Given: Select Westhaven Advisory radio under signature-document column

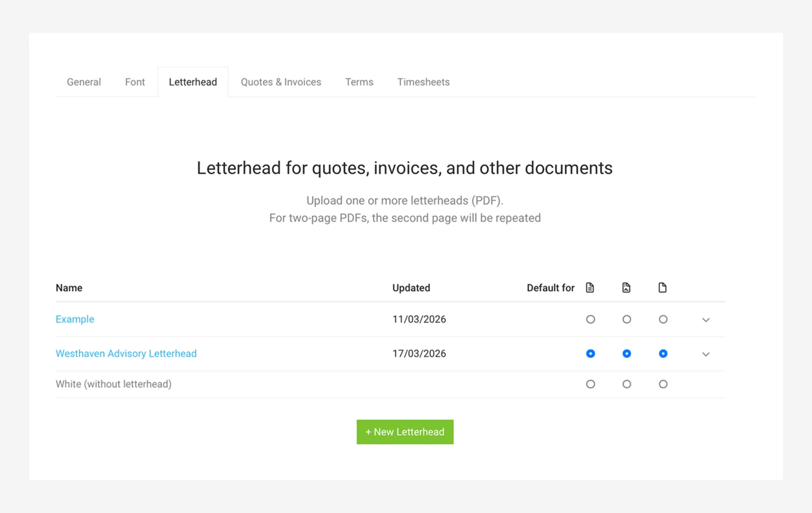Looking at the screenshot, I should click(x=626, y=354).
